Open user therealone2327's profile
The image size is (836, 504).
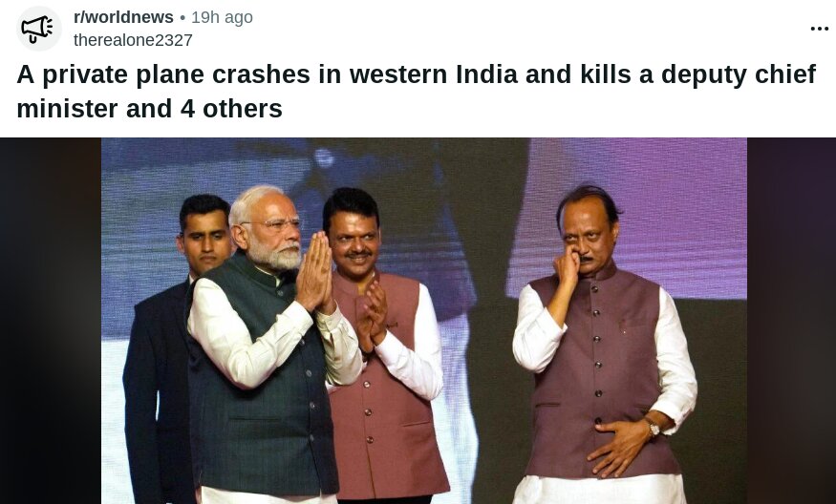[133, 40]
